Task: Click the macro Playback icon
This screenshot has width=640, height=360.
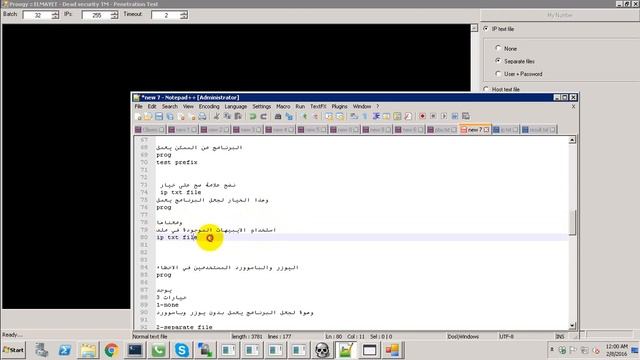Action: [x=444, y=117]
